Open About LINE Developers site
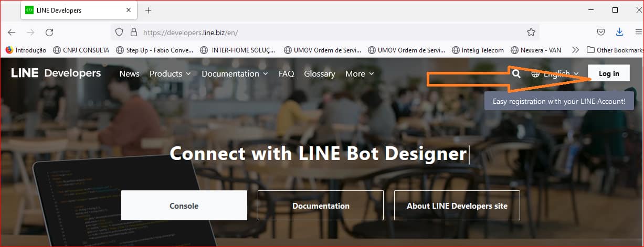Image resolution: width=644 pixels, height=247 pixels. click(x=457, y=206)
